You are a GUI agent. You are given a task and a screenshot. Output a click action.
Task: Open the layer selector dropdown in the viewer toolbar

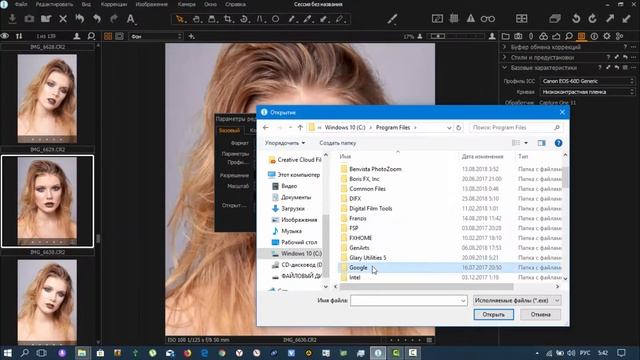(x=156, y=36)
